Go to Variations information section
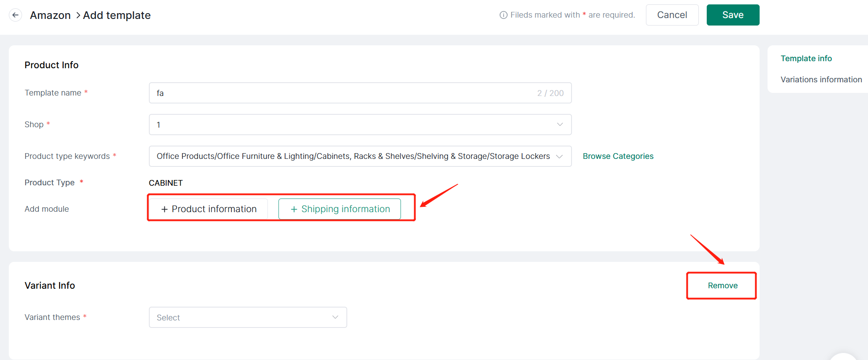This screenshot has width=868, height=360. [x=821, y=80]
